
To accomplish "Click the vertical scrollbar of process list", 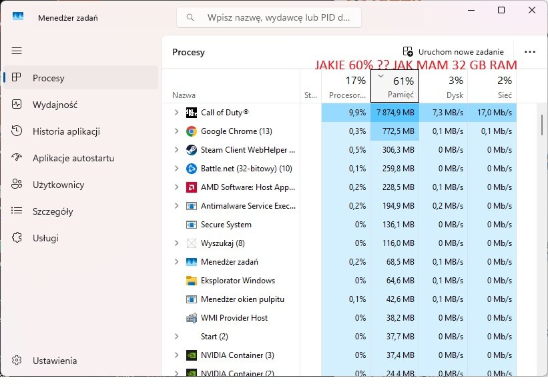I will pos(542,125).
